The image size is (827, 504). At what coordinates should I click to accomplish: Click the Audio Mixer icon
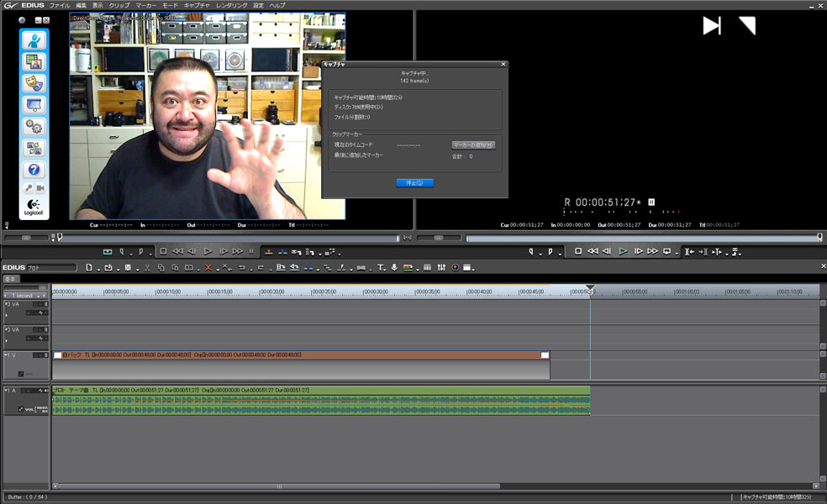point(441,268)
